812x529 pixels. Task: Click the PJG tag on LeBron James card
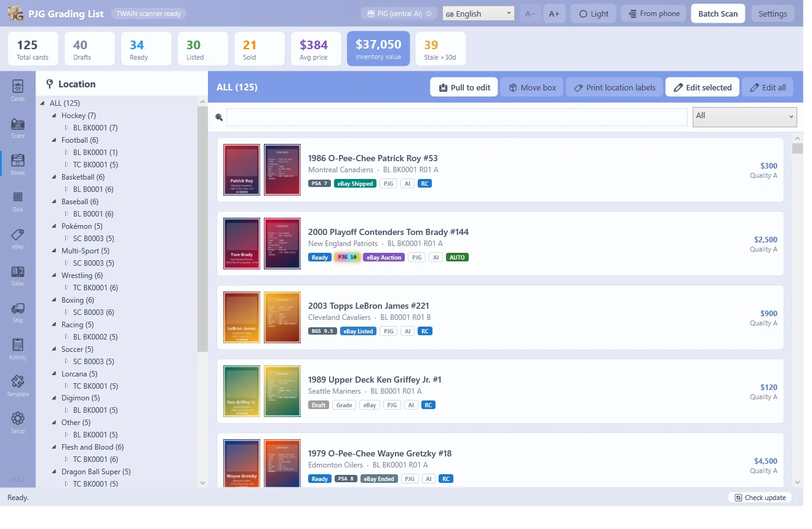click(x=388, y=331)
